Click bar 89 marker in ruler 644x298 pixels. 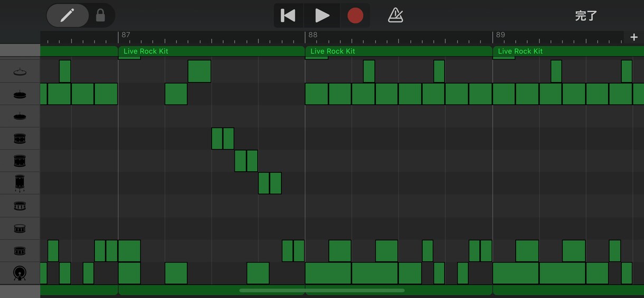500,35
